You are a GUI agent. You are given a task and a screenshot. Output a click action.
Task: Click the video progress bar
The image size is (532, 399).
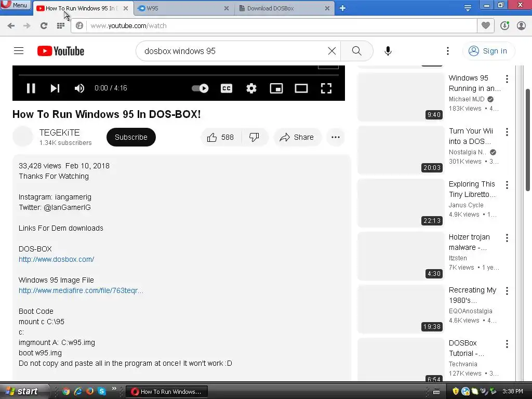point(179,75)
